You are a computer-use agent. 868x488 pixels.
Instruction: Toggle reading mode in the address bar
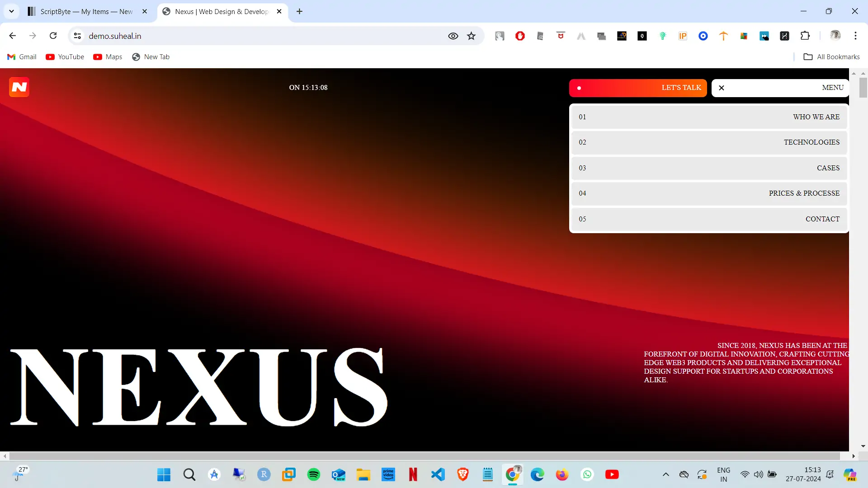[453, 36]
